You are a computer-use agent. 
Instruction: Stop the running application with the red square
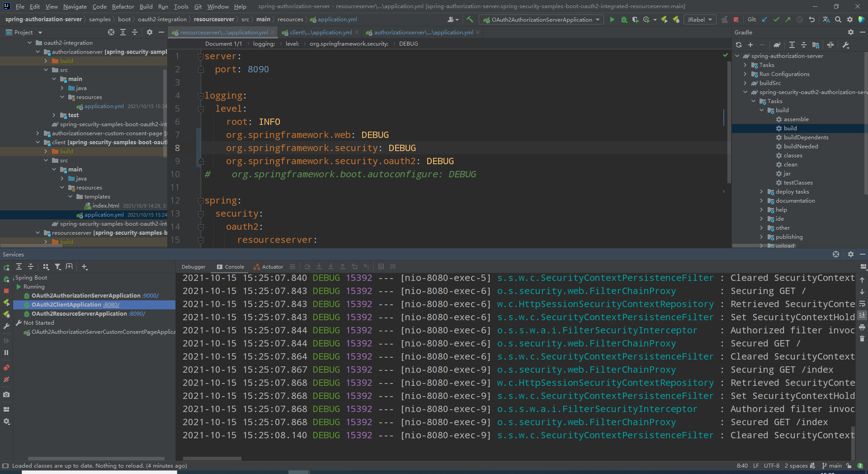(x=736, y=19)
